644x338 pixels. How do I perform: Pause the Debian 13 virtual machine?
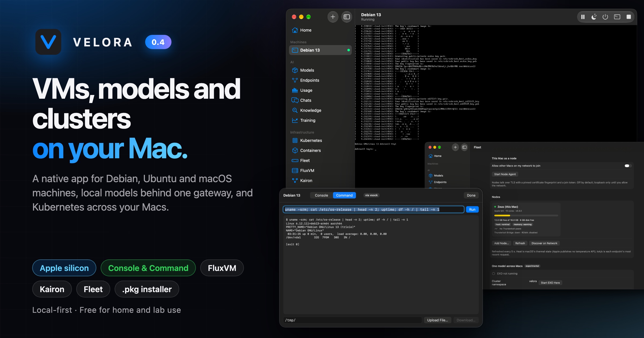pyautogui.click(x=583, y=17)
